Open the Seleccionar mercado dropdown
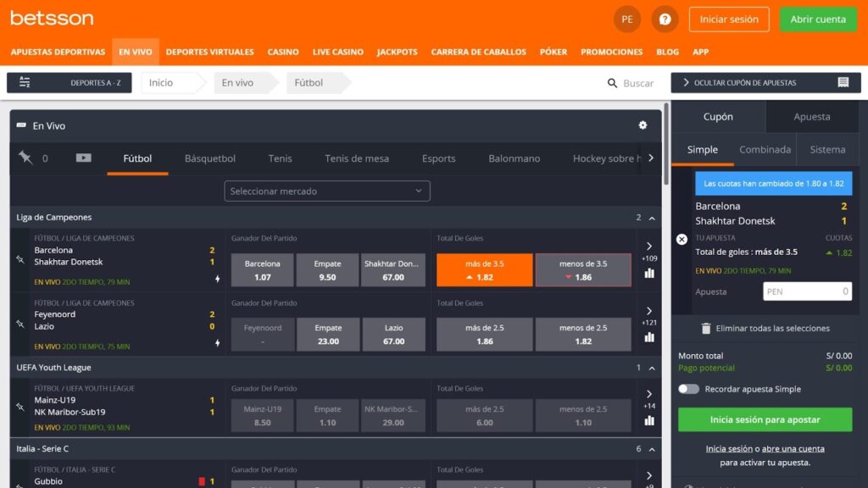 [327, 191]
